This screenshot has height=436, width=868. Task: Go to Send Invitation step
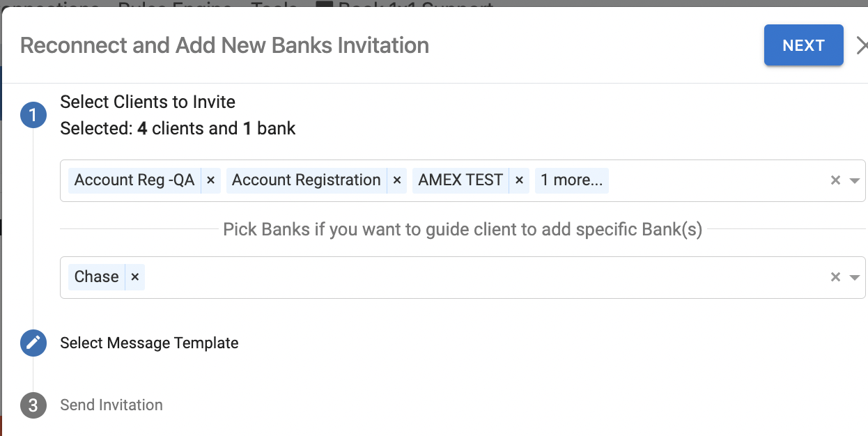(x=111, y=405)
